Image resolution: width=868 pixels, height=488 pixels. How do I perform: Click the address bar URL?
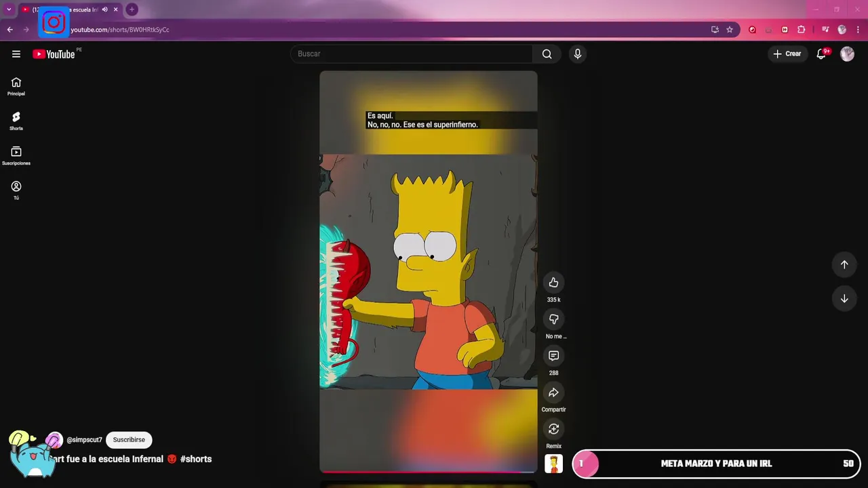[x=120, y=30]
